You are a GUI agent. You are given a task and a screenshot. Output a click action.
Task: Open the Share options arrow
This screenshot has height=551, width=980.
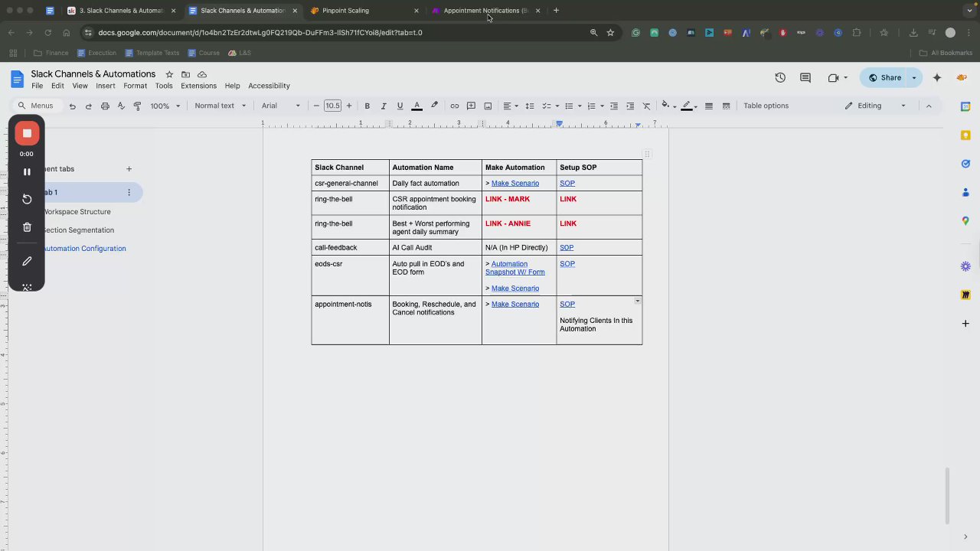click(913, 77)
